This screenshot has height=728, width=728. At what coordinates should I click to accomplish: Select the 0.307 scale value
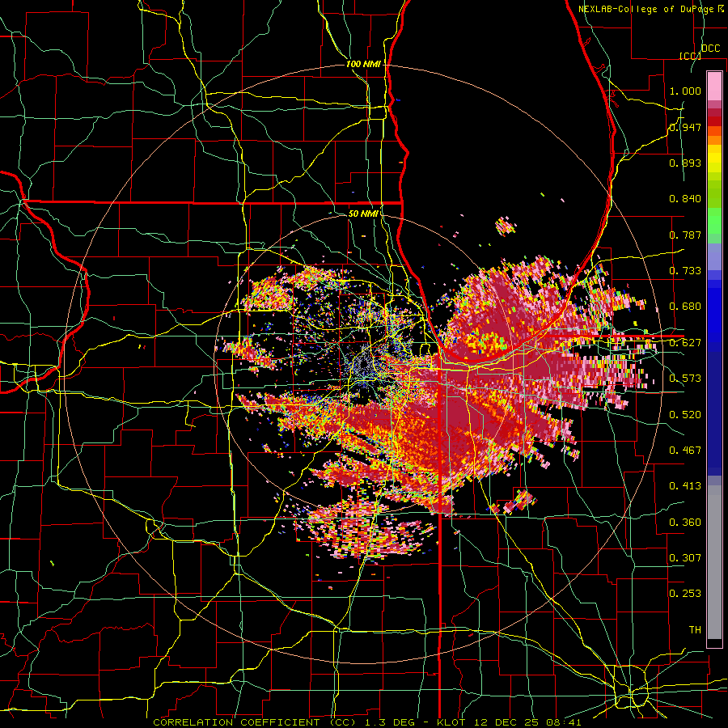685,558
